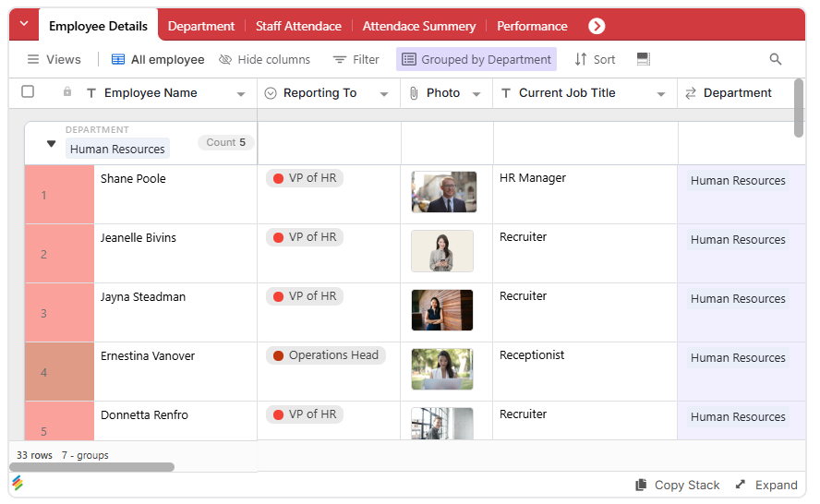This screenshot has width=820, height=504.
Task: Open Donnetta Renfro's photo thumbnail
Action: [x=442, y=424]
